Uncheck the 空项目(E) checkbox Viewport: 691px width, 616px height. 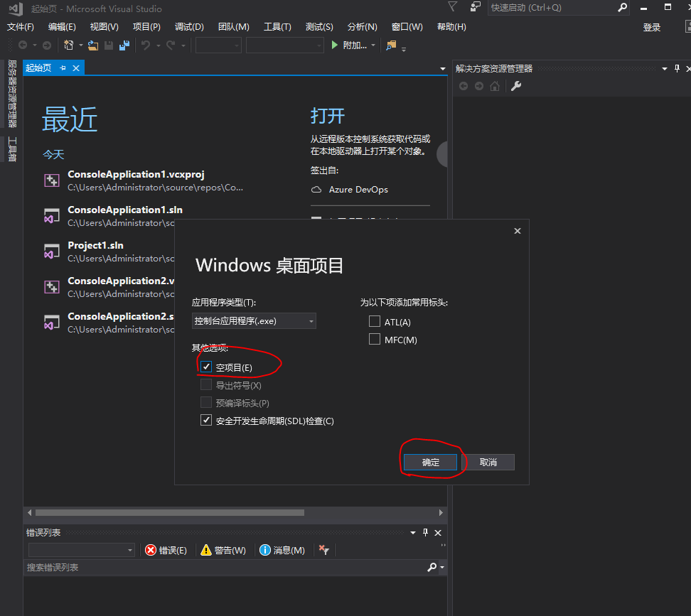click(x=205, y=367)
